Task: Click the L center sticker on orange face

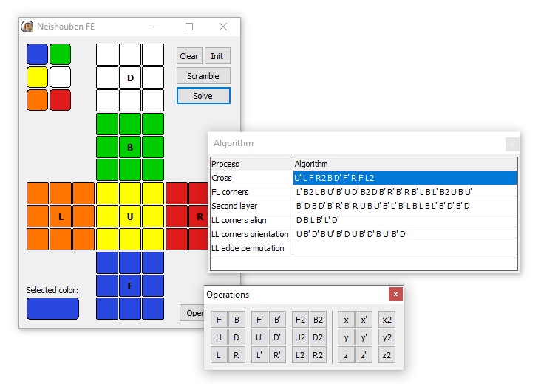Action: 61,216
